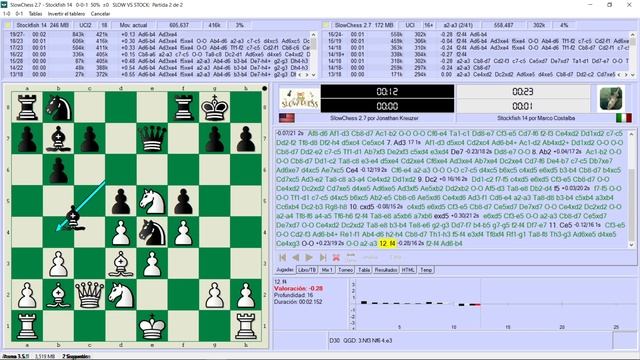640x360 pixels.
Task: Click Stockfish clock showing 00:23
Action: pyautogui.click(x=522, y=91)
